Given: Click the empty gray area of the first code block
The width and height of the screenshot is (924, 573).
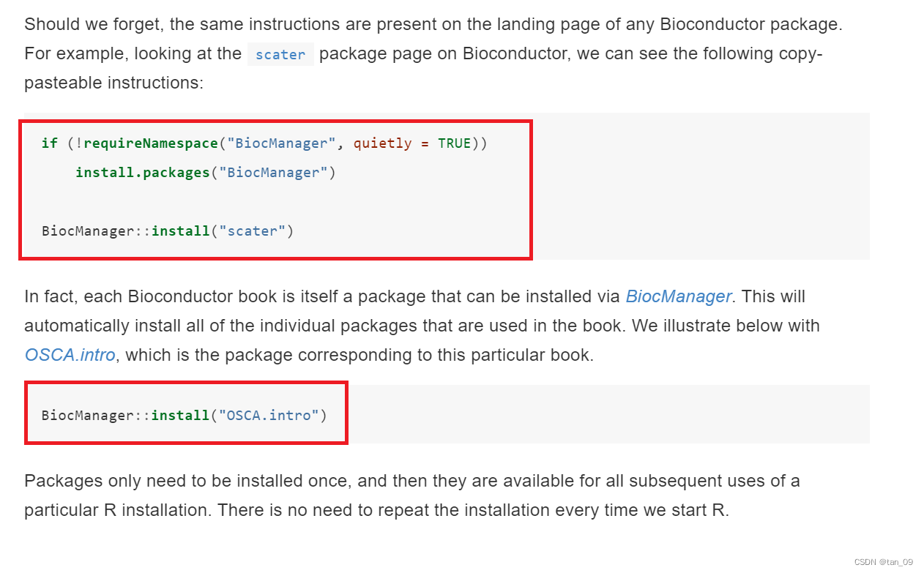Looking at the screenshot, I should tap(699, 187).
